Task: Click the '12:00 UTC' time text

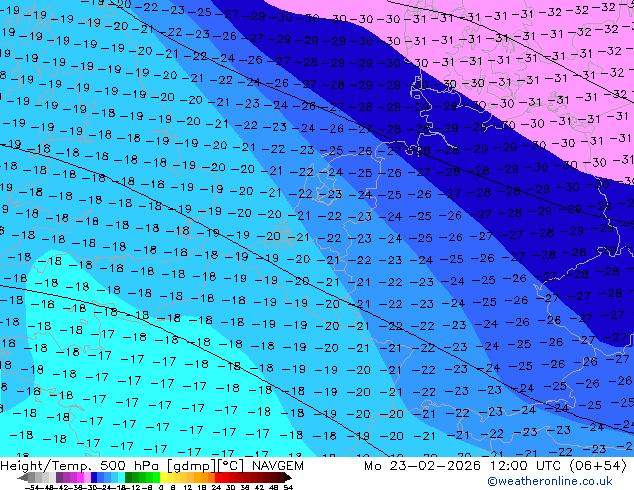Action: [x=526, y=466]
